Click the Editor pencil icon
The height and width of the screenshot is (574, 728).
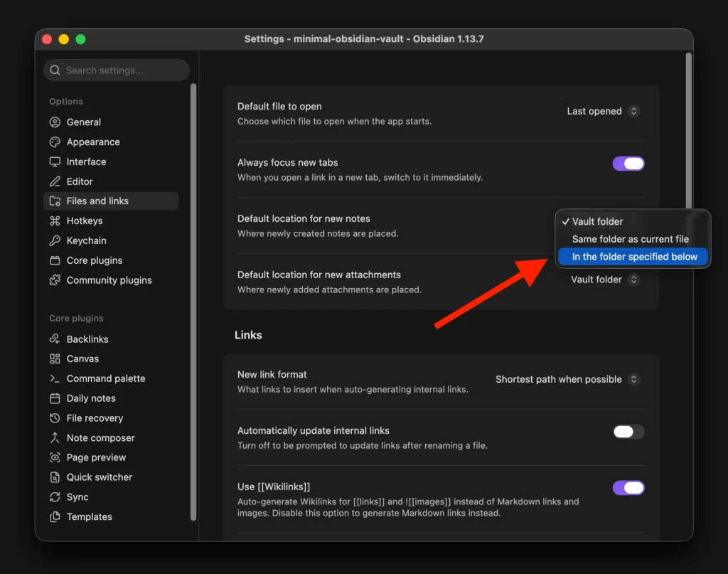pos(55,181)
